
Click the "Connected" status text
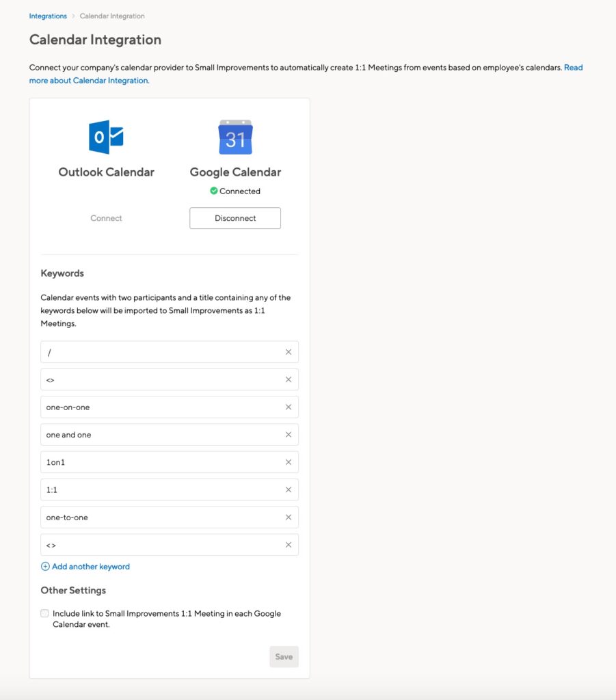240,191
